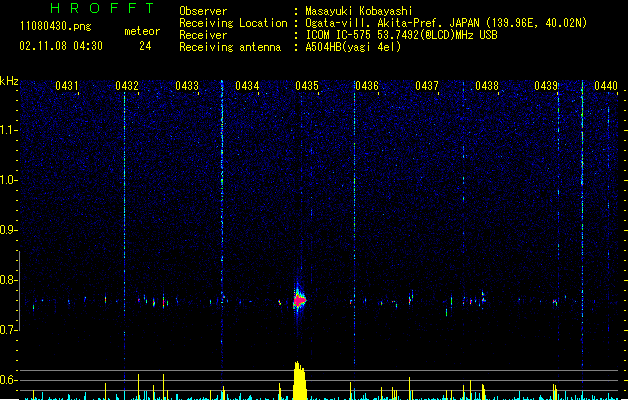Click the 0434 time marker
Image resolution: width=629 pixels, height=400 pixels.
(247, 86)
